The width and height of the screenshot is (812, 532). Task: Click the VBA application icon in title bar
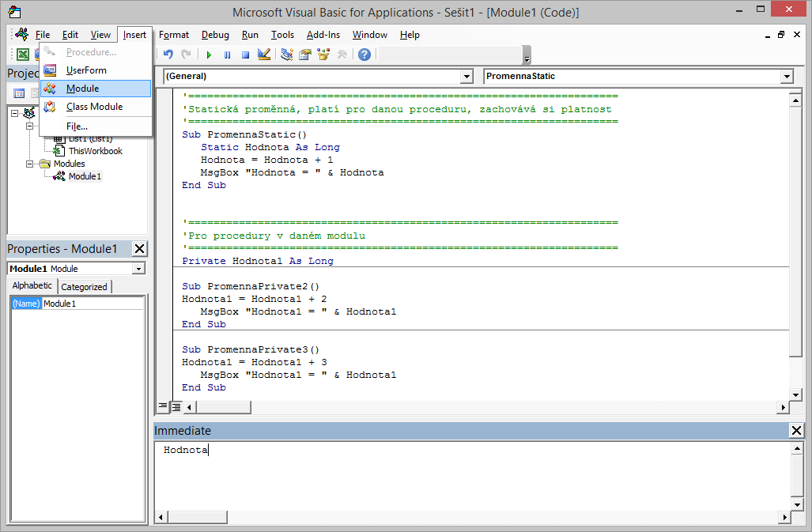tap(14, 12)
